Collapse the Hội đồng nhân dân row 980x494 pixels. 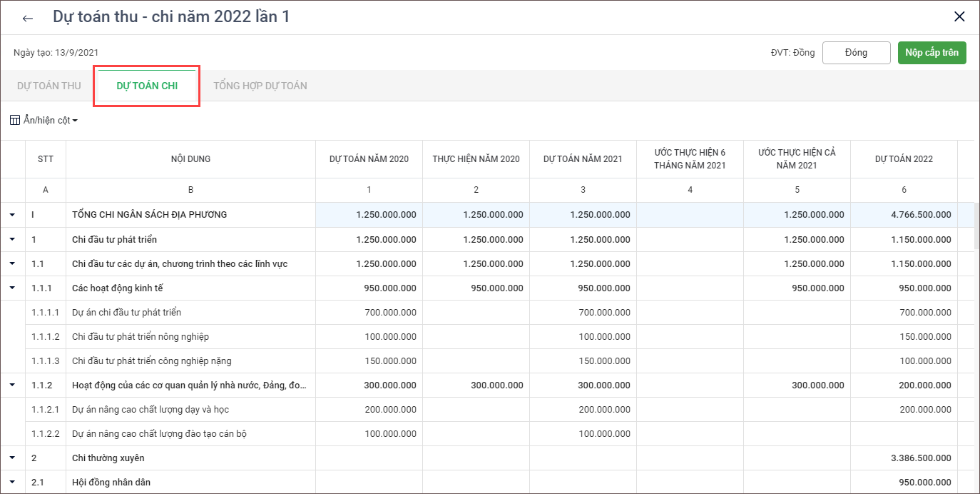point(13,482)
